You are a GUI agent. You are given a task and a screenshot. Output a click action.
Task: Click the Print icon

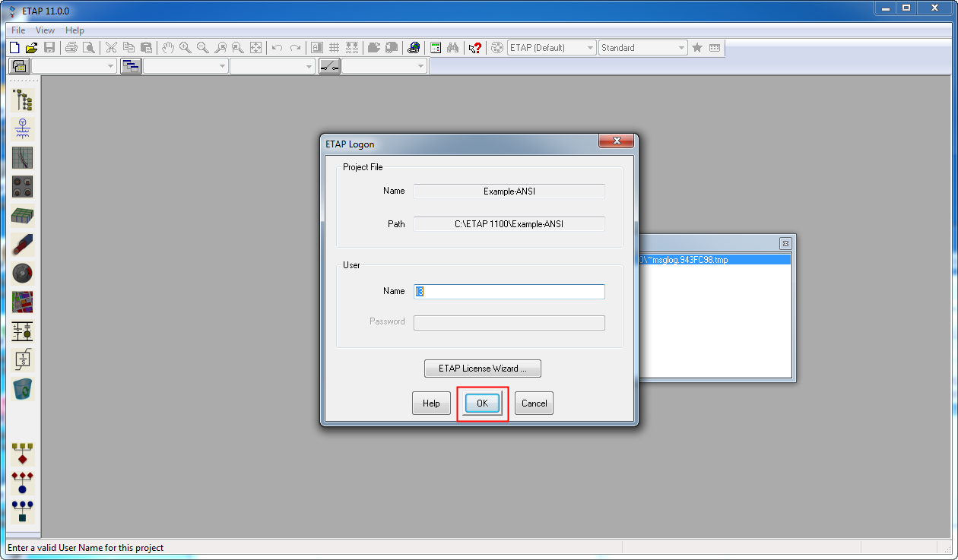71,48
